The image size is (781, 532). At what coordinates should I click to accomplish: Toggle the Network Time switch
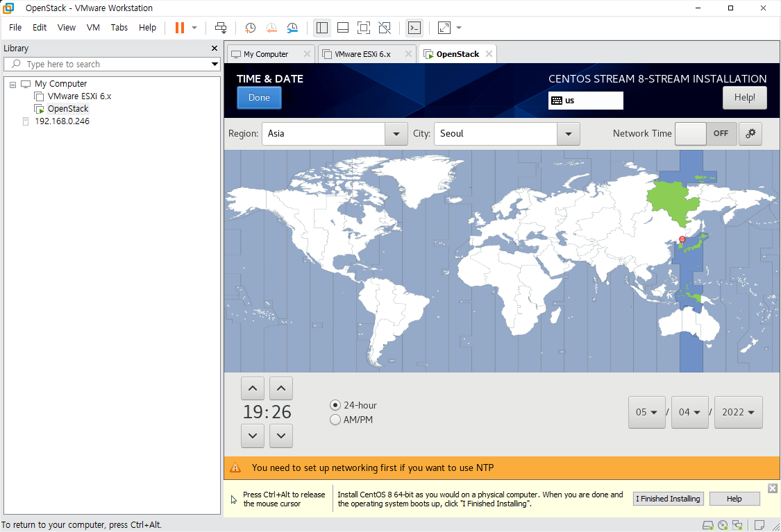[706, 134]
